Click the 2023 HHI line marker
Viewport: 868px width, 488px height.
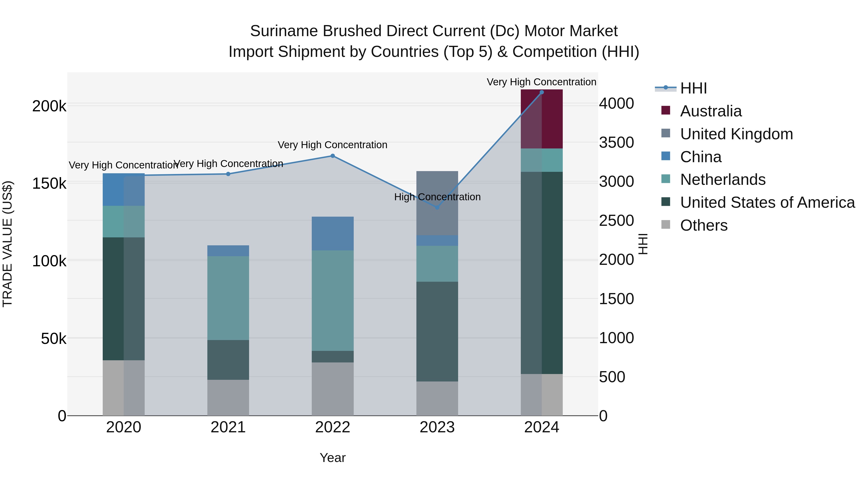coord(437,207)
